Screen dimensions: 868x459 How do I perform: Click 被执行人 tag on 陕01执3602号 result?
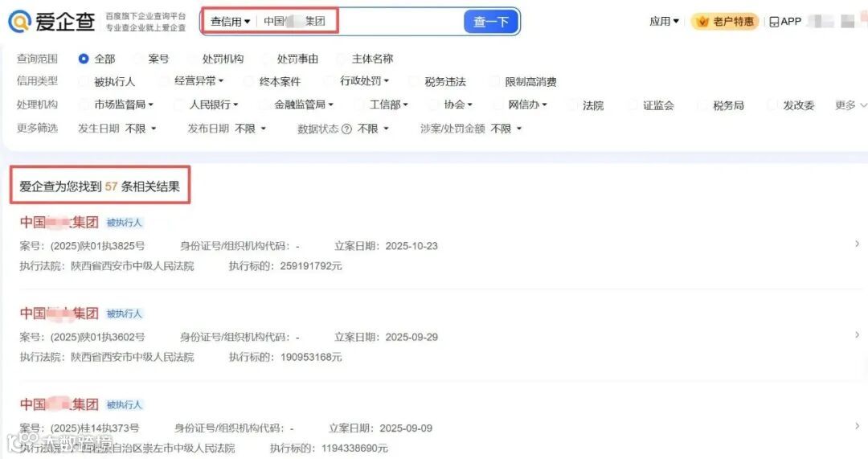tap(125, 314)
